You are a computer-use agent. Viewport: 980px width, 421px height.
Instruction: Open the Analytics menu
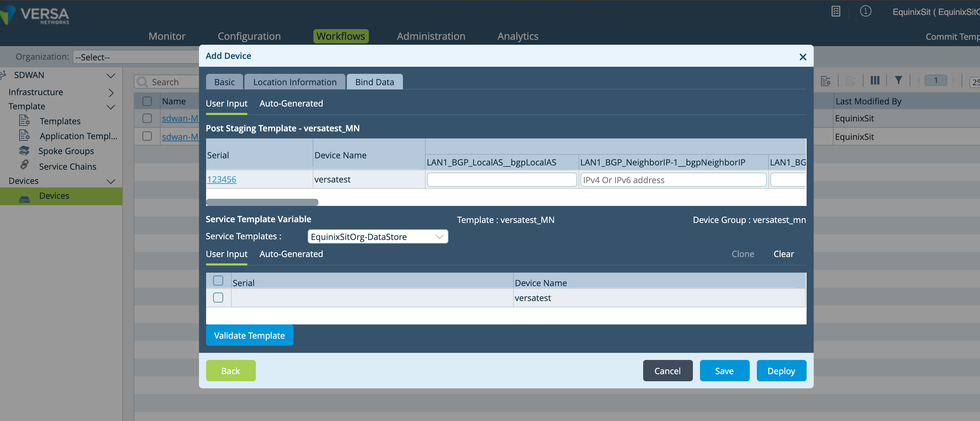pos(518,36)
